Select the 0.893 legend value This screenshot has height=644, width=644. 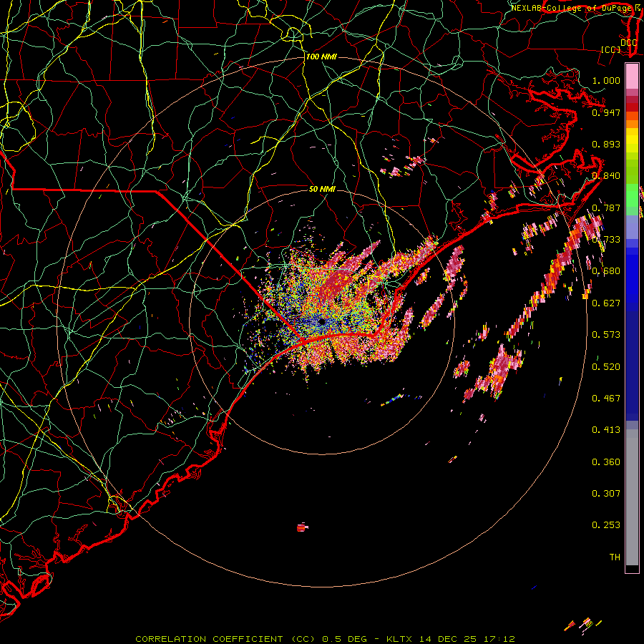(606, 144)
